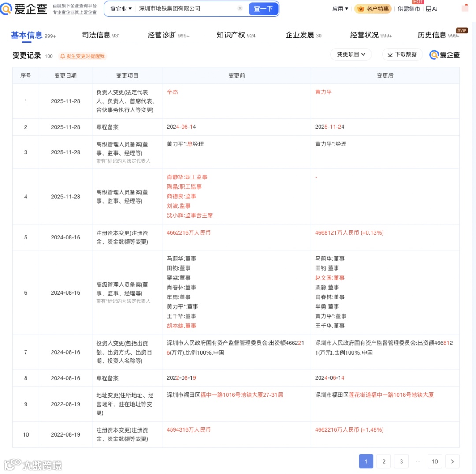The image size is (476, 474).
Task: Switch to the 知识产权 tab
Action: (236, 35)
